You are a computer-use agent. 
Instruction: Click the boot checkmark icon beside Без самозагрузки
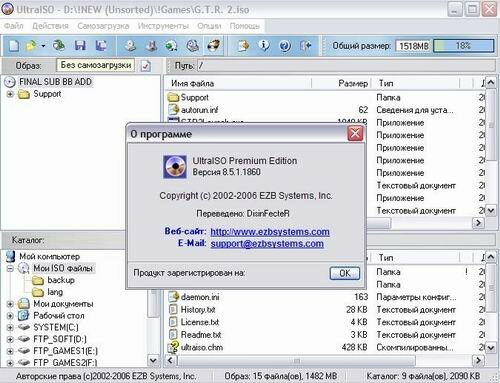pos(146,66)
